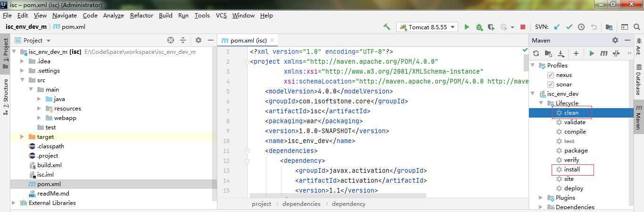Uncheck the sonar profile checkbox

[x=550, y=85]
